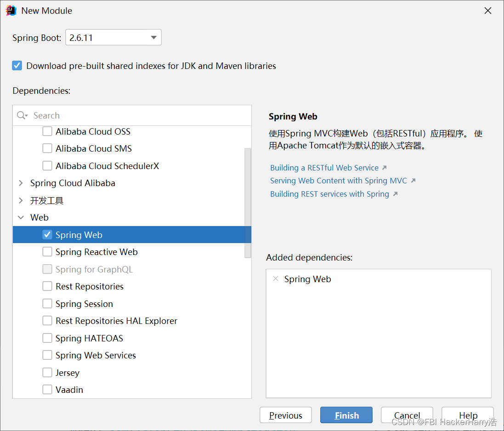
Task: Collapse the Web group
Action: coord(21,217)
